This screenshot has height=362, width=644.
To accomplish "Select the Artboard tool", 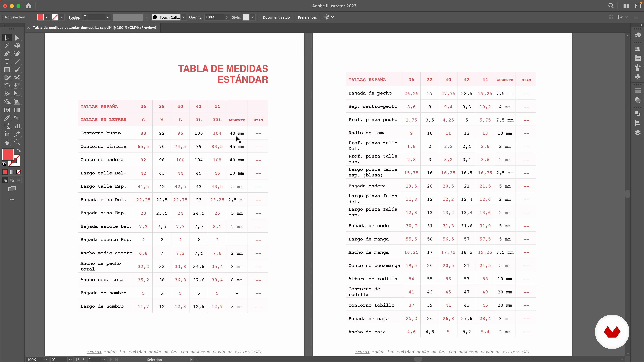I will coord(7,134).
